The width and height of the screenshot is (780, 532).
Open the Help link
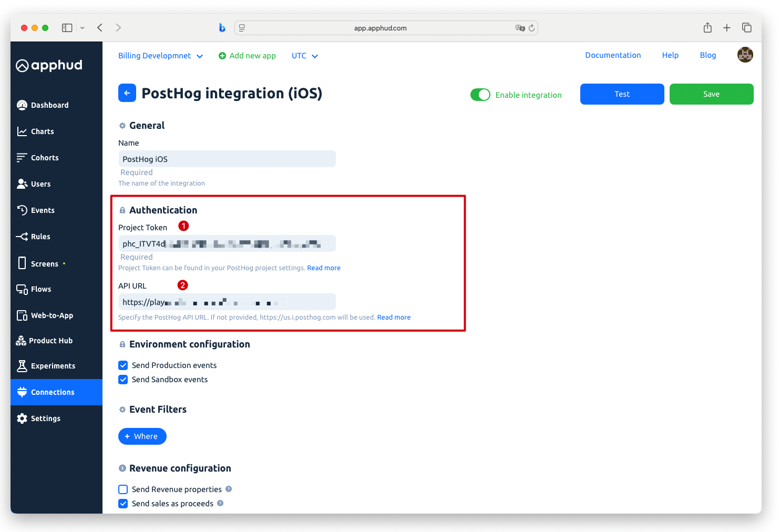tap(670, 55)
